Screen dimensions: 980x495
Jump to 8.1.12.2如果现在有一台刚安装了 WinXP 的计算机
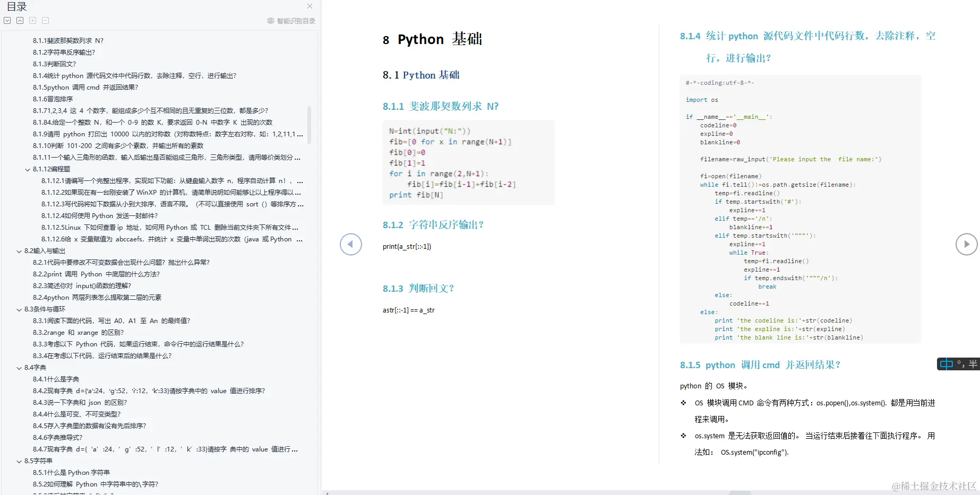click(x=171, y=193)
